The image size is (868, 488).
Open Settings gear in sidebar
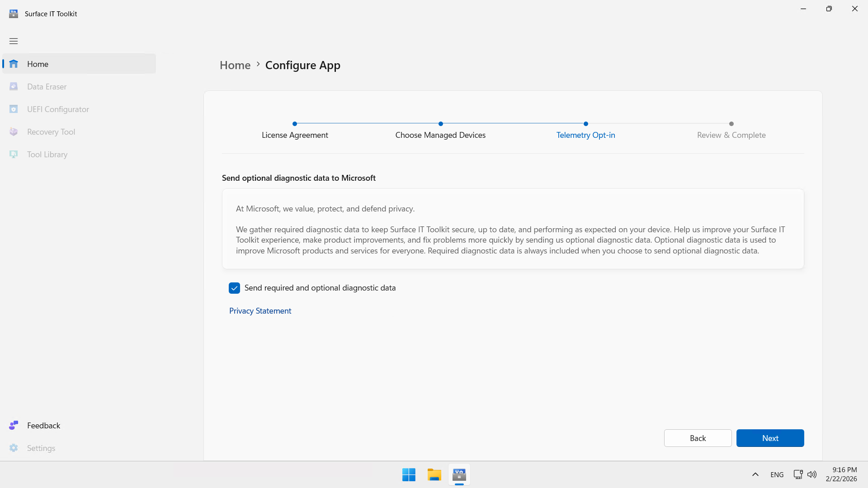click(14, 448)
